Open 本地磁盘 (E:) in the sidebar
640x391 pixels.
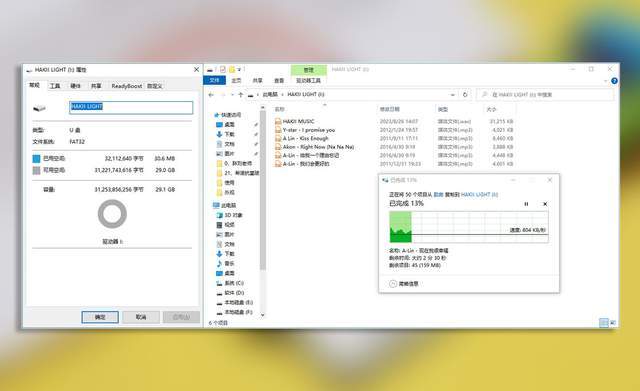234,302
